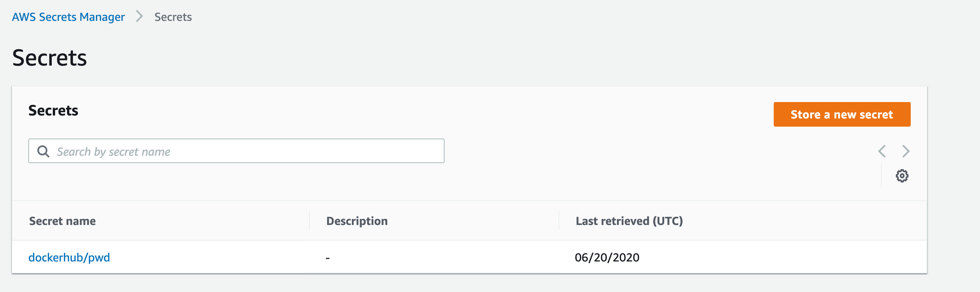The image size is (980, 292).
Task: Go to the next page of secrets
Action: click(x=906, y=151)
